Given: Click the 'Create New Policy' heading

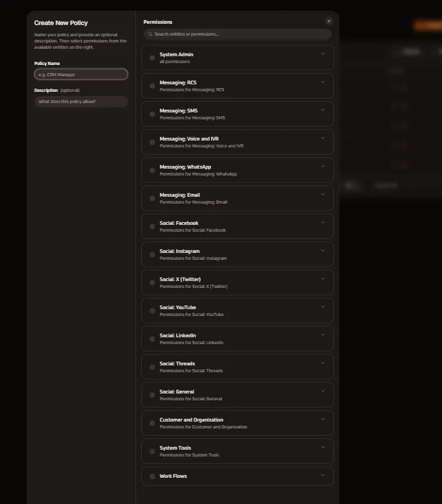Looking at the screenshot, I should tap(61, 23).
